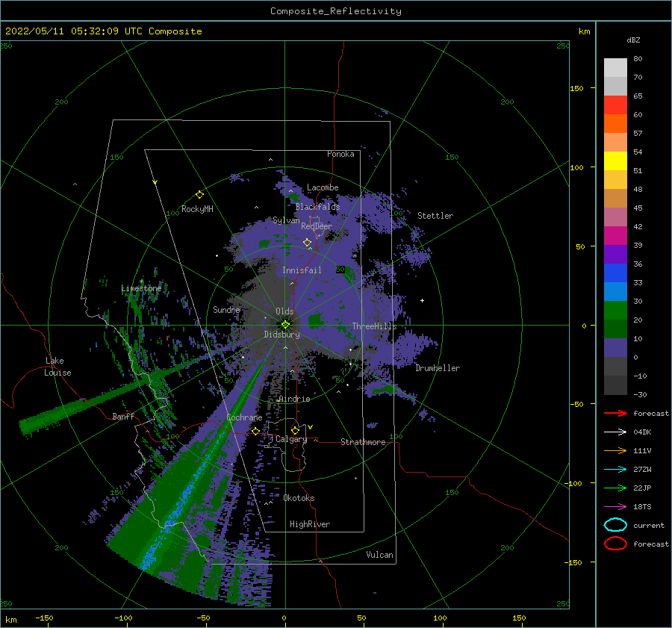Click the Innisfail label
This screenshot has height=628, width=672.
pyautogui.click(x=302, y=270)
